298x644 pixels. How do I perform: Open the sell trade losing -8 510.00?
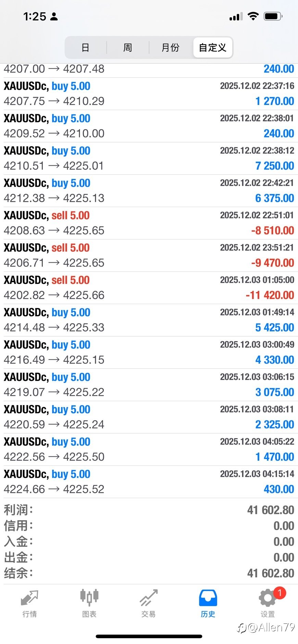pyautogui.click(x=149, y=223)
